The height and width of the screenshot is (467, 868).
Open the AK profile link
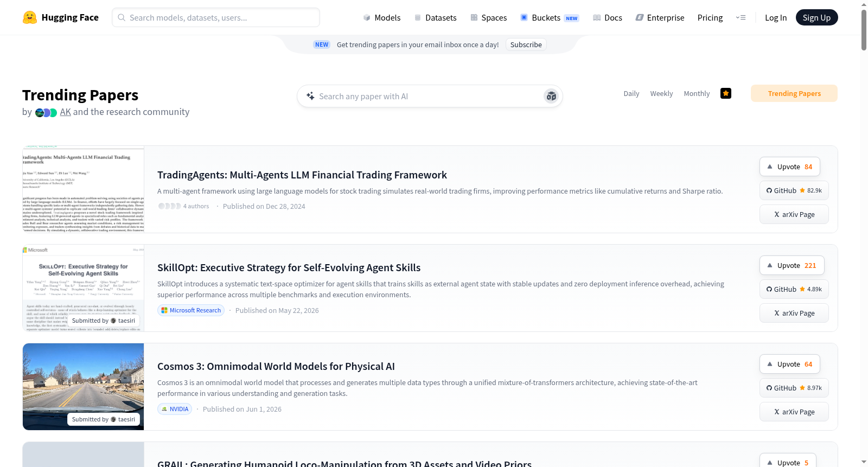click(66, 112)
